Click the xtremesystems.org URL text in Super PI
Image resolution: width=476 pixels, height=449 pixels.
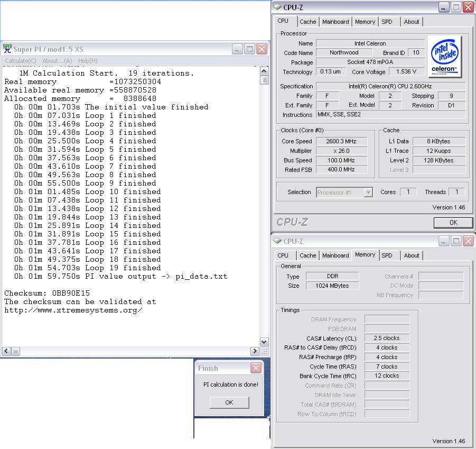click(x=73, y=310)
